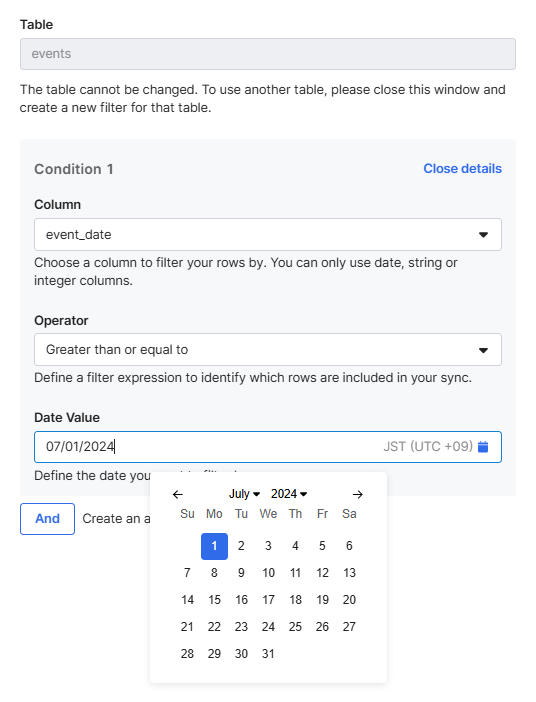Expand the July month dropdown
This screenshot has width=536, height=702.
coord(244,494)
